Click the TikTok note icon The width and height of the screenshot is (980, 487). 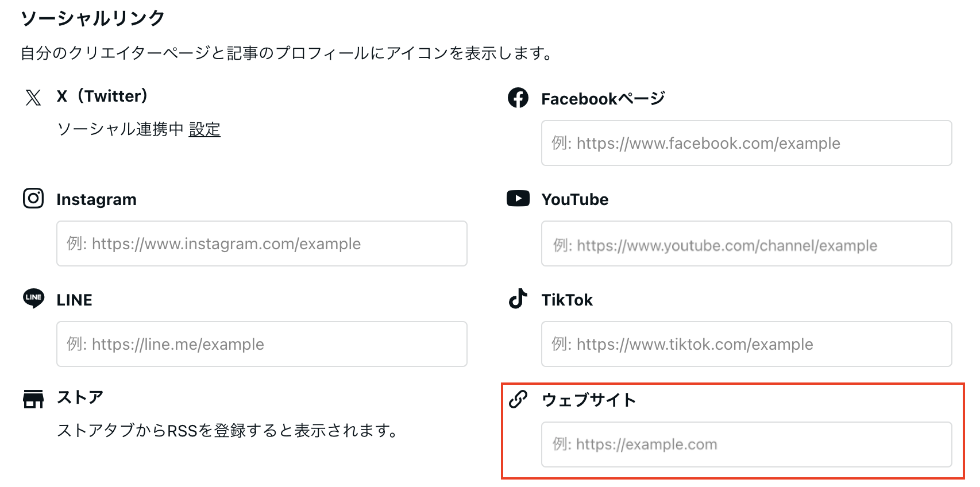pos(518,299)
